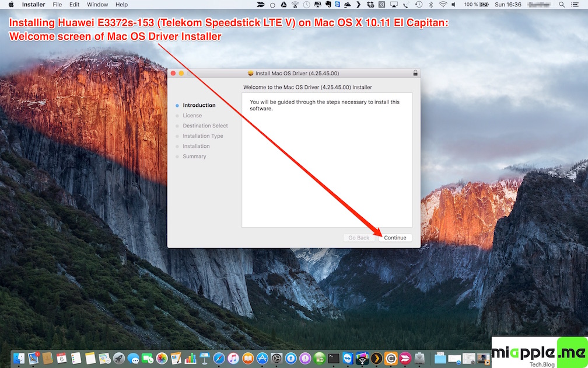Open Notes from the Dock
This screenshot has width=588, height=368.
pyautogui.click(x=90, y=358)
